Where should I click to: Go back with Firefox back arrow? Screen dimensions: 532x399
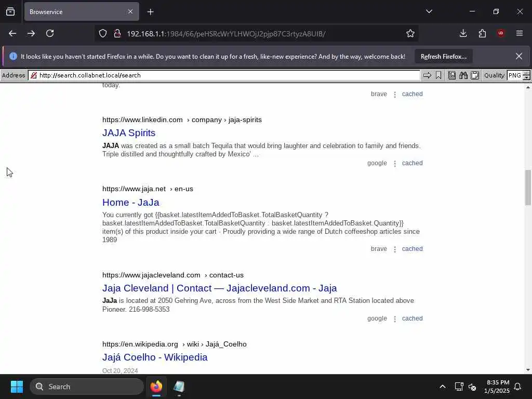[12, 33]
